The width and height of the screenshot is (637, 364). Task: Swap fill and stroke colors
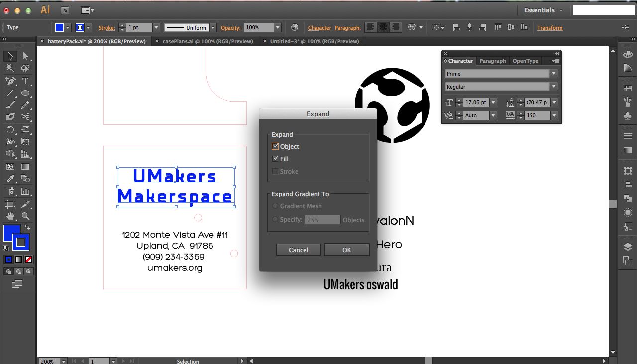pos(27,227)
